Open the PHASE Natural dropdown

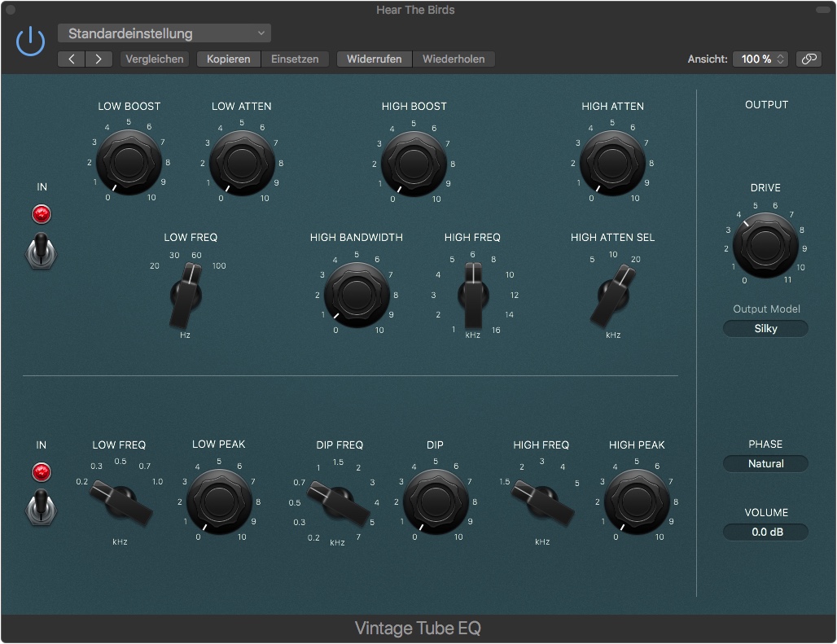pos(765,464)
